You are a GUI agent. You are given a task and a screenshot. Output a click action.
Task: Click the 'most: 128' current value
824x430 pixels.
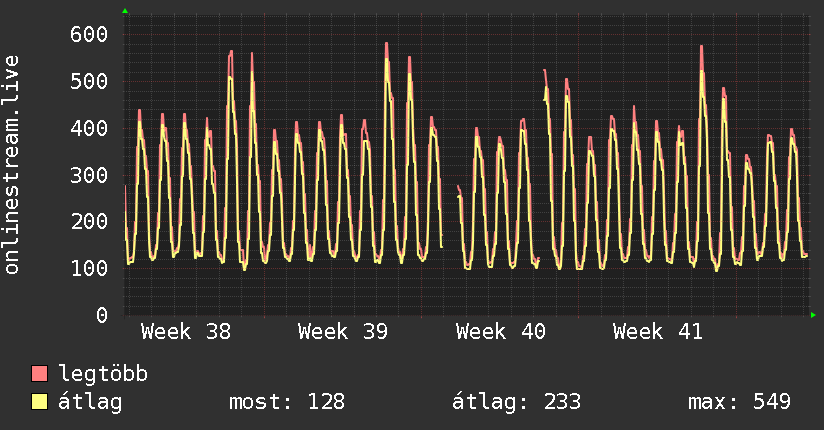tap(287, 402)
